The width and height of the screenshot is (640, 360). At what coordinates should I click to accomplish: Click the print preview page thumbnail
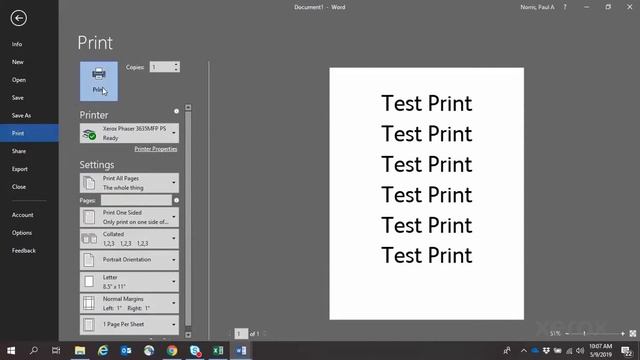(427, 193)
